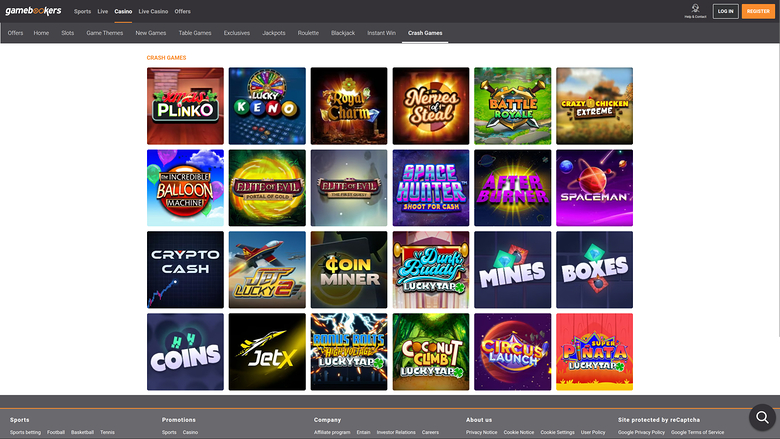Open Investor Relations footer link
Image resolution: width=780 pixels, height=439 pixels.
396,433
